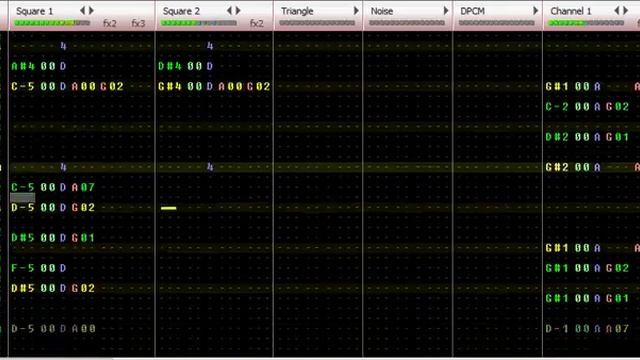The height and width of the screenshot is (360, 640).
Task: Select the G#4 note in Square 2
Action: pos(170,87)
